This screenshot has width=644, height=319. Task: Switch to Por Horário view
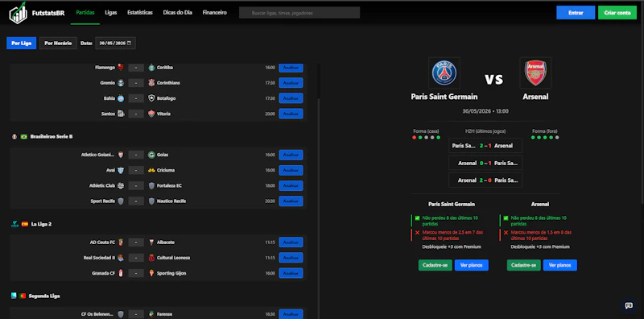click(58, 43)
